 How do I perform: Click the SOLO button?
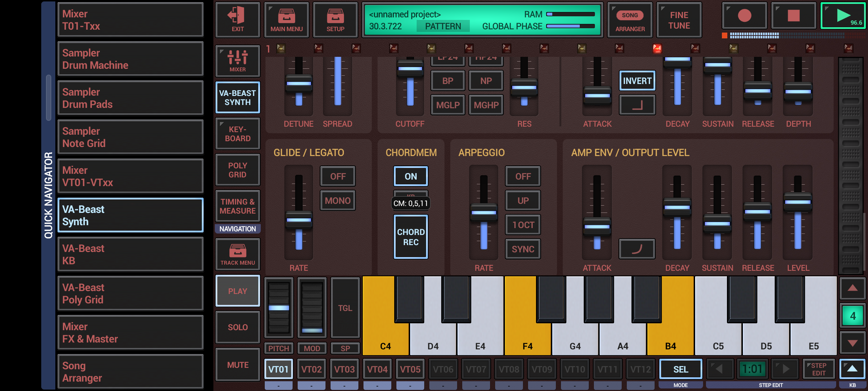tap(238, 327)
